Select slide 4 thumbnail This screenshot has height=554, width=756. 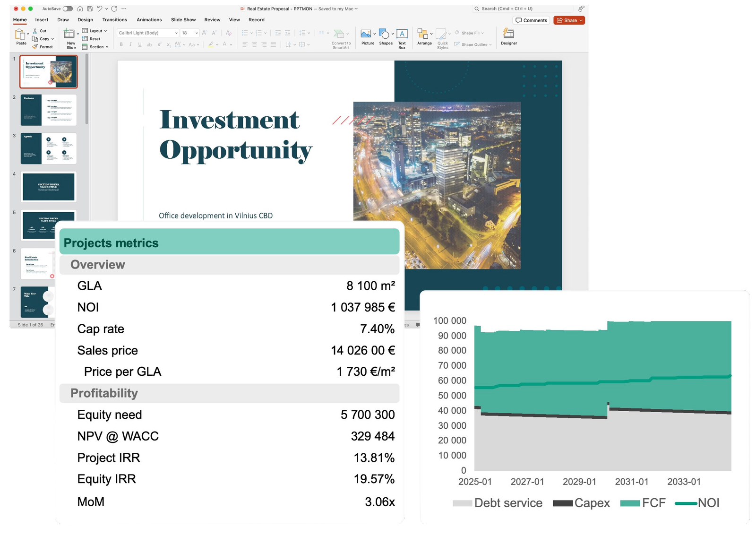pos(48,187)
